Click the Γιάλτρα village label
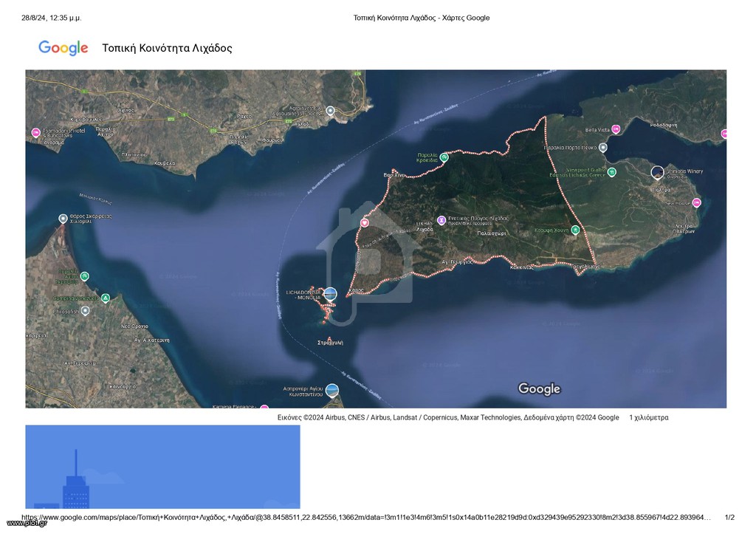 pos(661,190)
